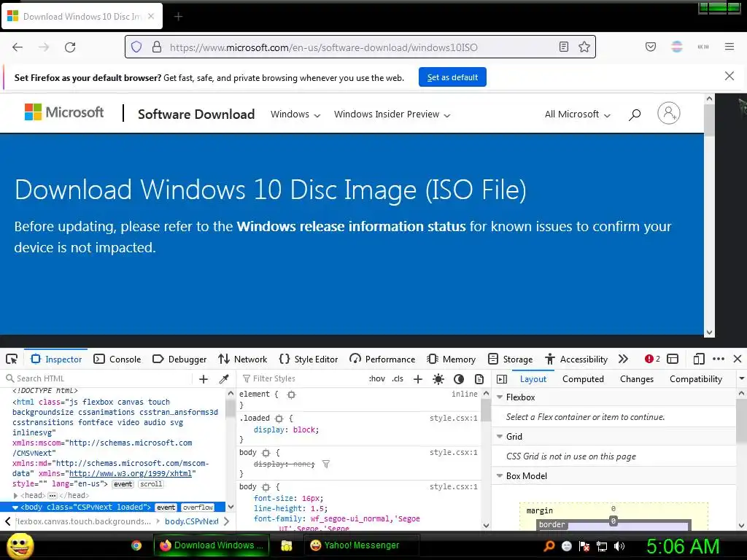Open the All Microsoft dropdown
Viewport: 747px width, 560px height.
(578, 114)
